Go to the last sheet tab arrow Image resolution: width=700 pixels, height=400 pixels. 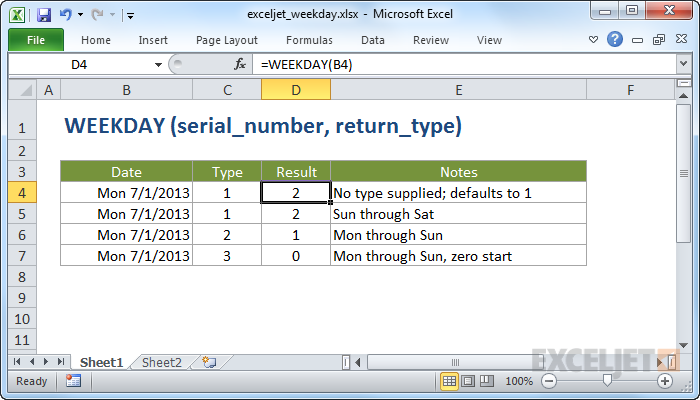point(61,362)
